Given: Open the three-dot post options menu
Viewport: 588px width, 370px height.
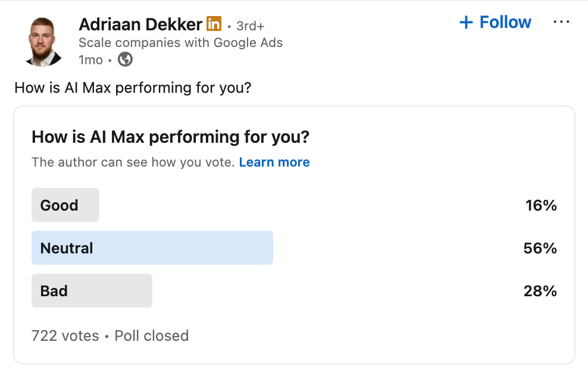Looking at the screenshot, I should click(x=561, y=23).
